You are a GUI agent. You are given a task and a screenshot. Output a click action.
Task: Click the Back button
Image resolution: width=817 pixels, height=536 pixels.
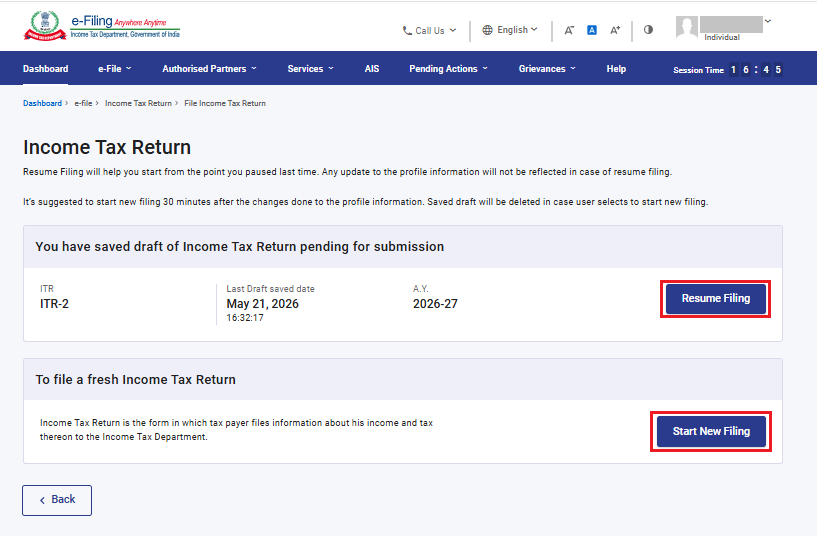pos(57,500)
